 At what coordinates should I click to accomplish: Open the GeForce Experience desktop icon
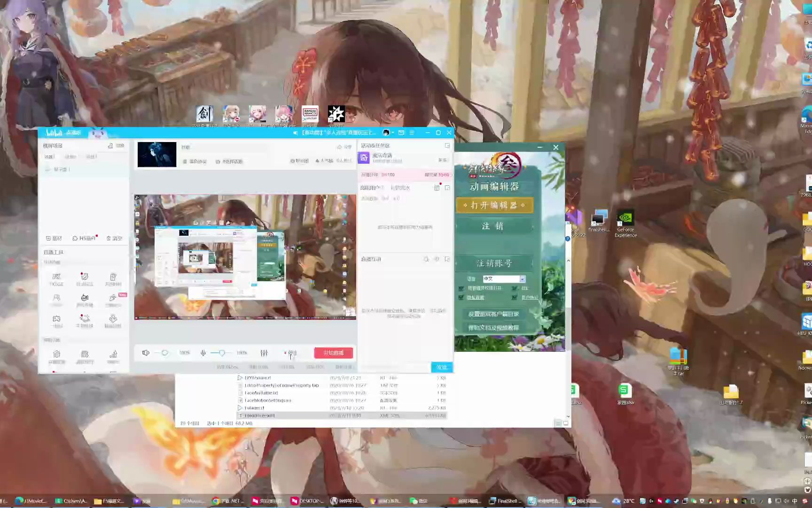pyautogui.click(x=625, y=223)
